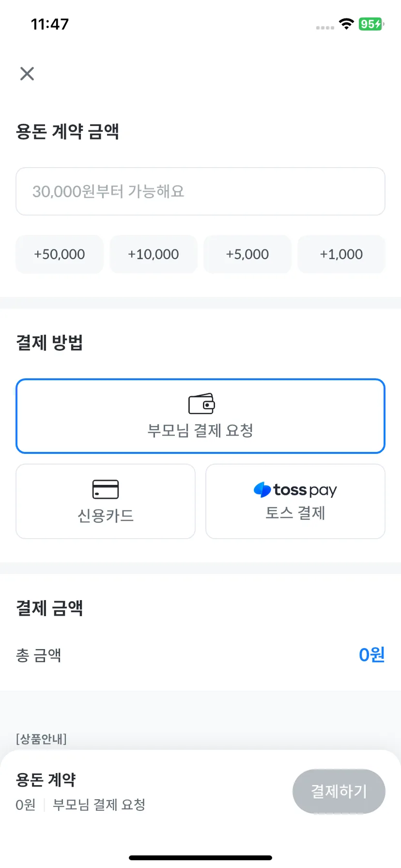Tap the 용돈 계약 summary in bottom bar

pyautogui.click(x=46, y=779)
